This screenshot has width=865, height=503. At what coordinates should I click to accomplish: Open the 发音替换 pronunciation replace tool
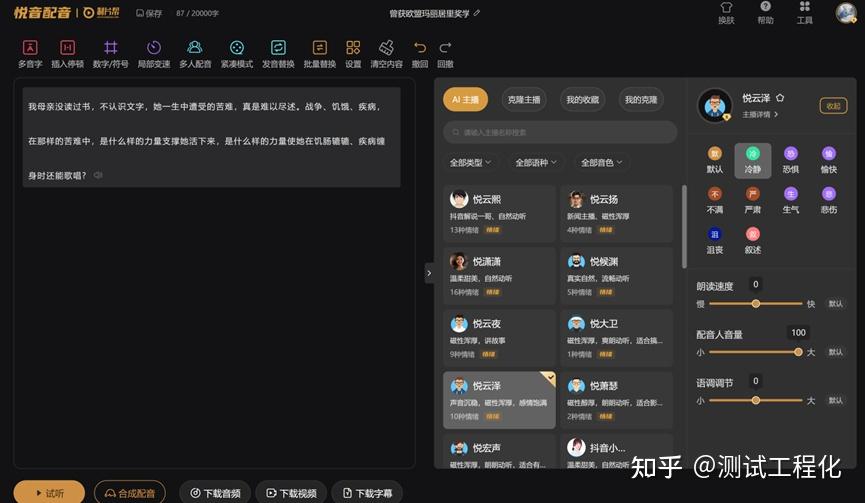(278, 54)
